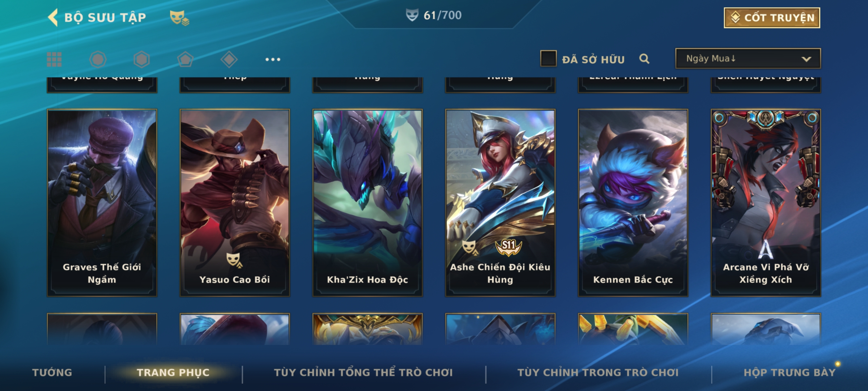Filter by the pentagon rarity icon

185,59
